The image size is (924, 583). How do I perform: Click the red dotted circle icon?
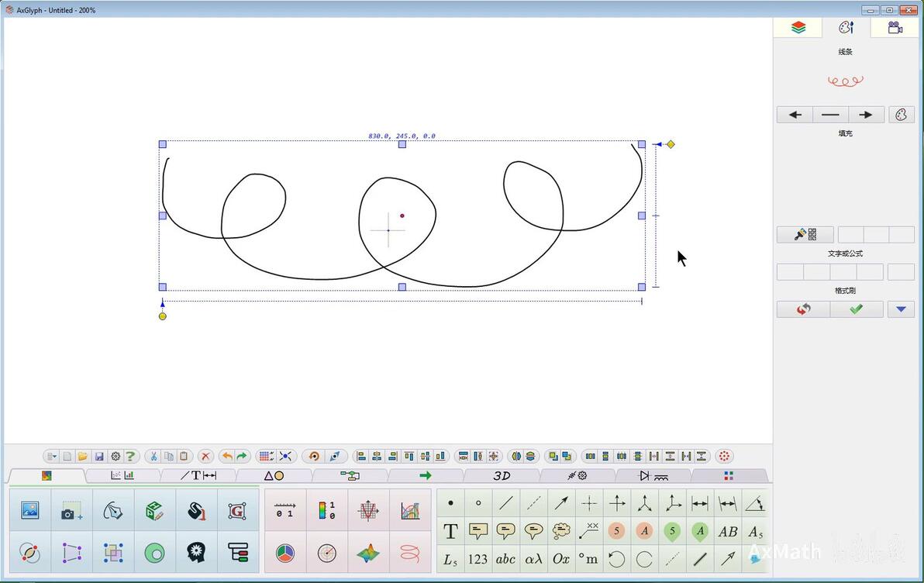pyautogui.click(x=724, y=457)
